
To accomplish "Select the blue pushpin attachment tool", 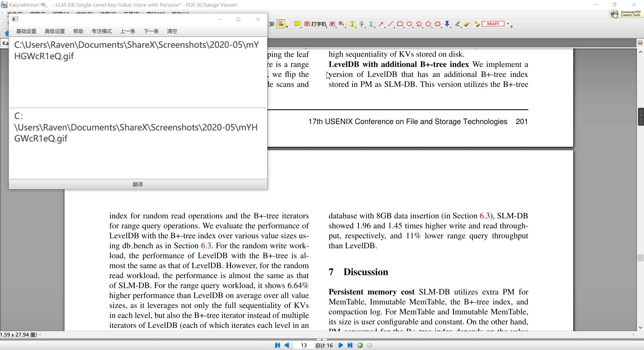I will 447,24.
